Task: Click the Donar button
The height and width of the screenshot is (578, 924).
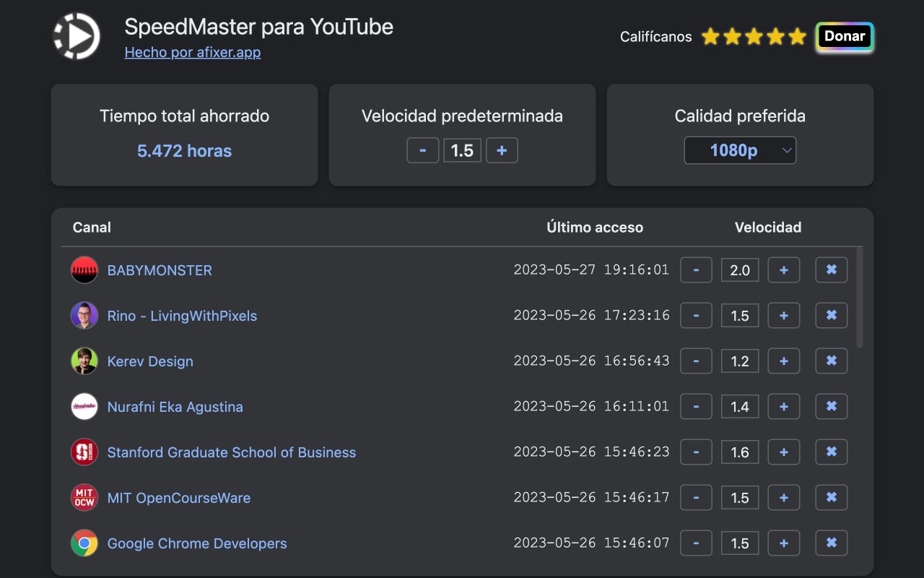Action: point(845,37)
